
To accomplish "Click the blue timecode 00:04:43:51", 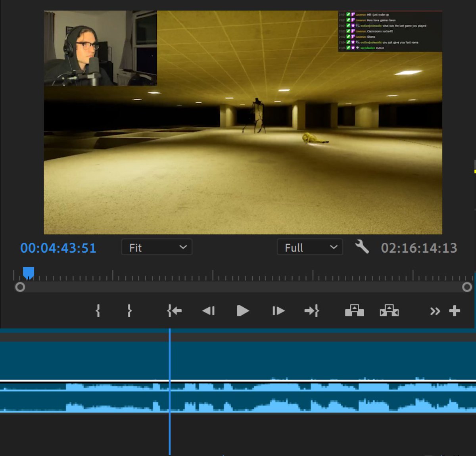I will pyautogui.click(x=58, y=248).
